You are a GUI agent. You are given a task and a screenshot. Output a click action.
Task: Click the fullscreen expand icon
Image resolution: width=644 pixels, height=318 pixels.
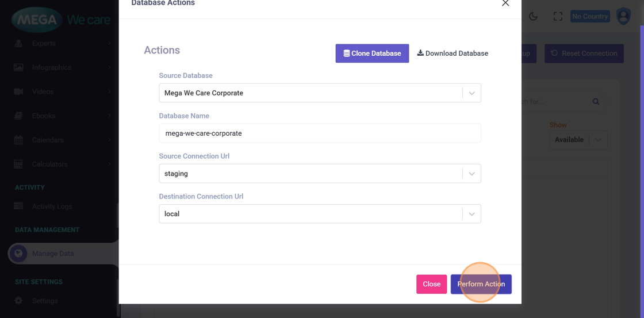pyautogui.click(x=558, y=17)
